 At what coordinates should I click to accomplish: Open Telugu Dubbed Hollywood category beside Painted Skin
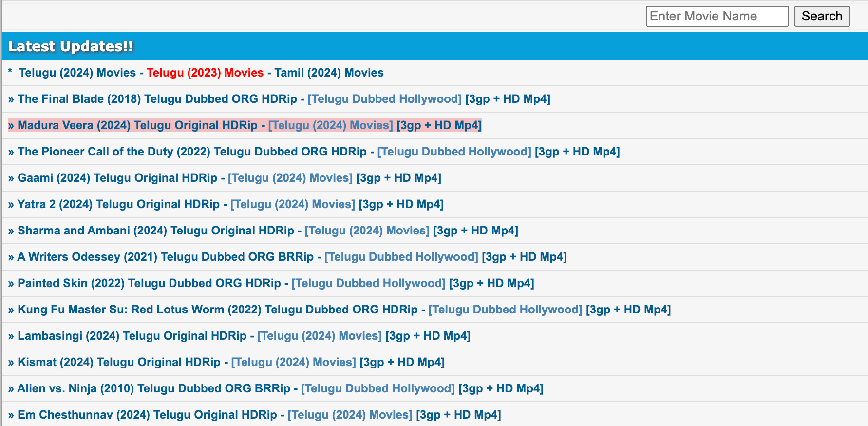click(x=369, y=283)
